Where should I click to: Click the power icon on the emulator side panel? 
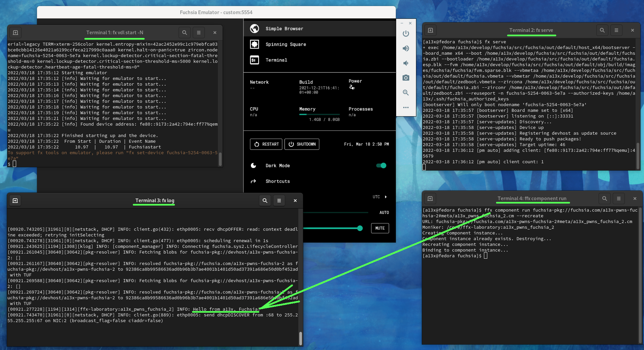(x=406, y=34)
